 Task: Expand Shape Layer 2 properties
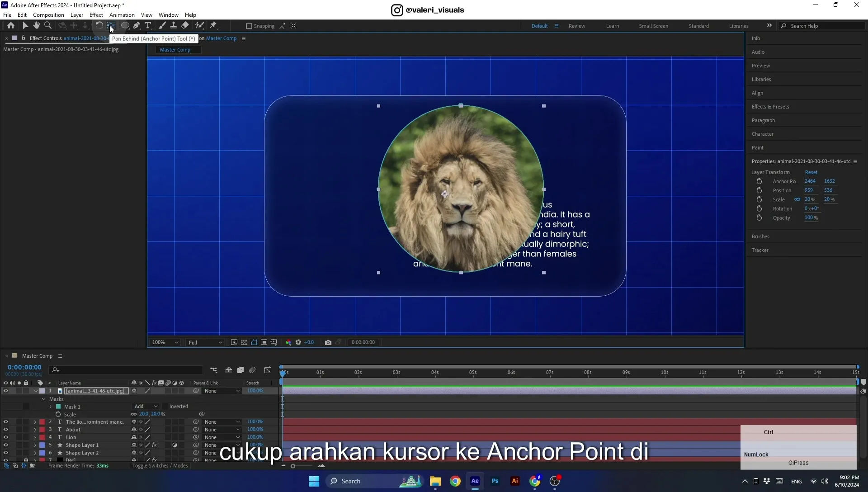click(35, 453)
